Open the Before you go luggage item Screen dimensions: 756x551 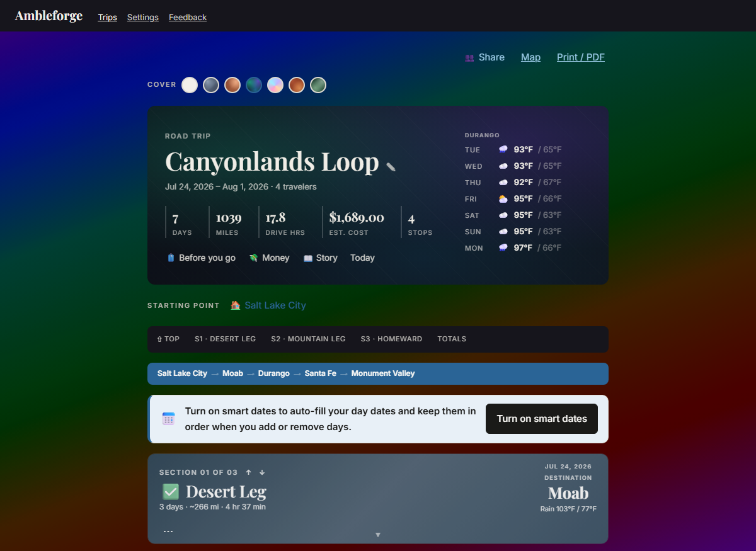tap(201, 258)
